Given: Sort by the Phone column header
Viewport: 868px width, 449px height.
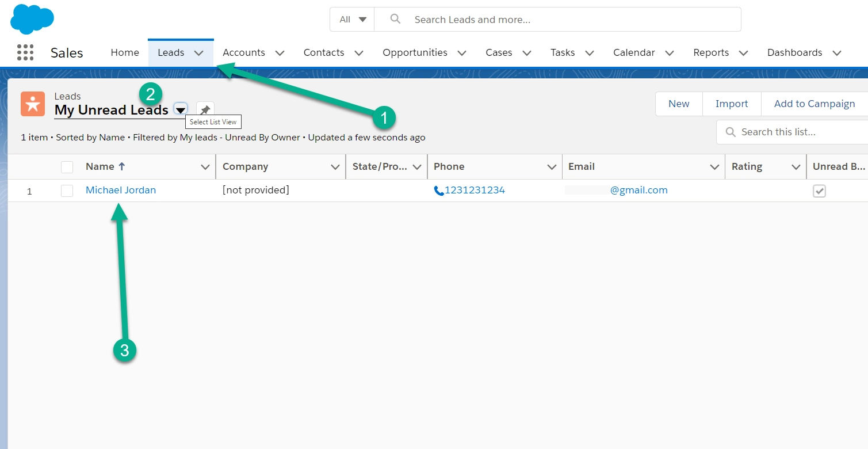Looking at the screenshot, I should click(x=449, y=166).
